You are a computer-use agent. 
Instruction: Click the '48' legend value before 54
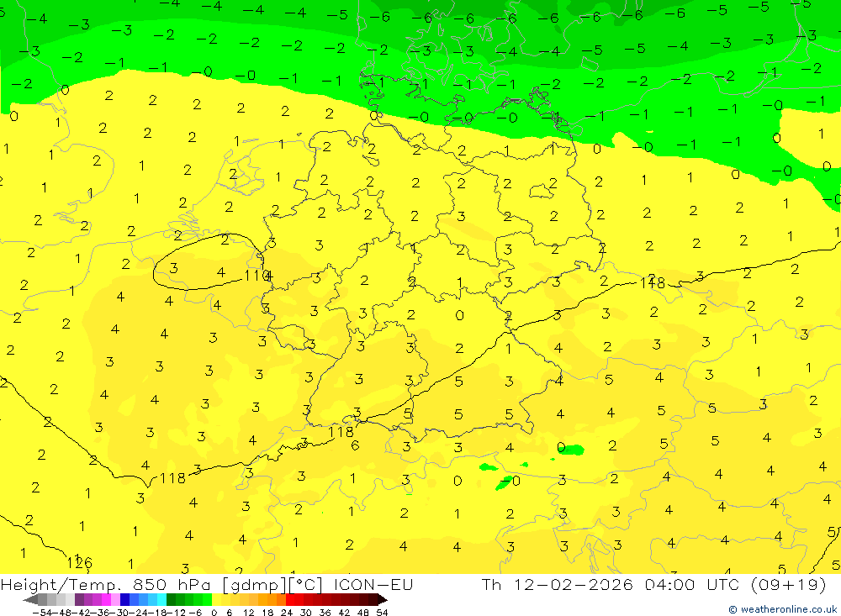click(x=362, y=613)
